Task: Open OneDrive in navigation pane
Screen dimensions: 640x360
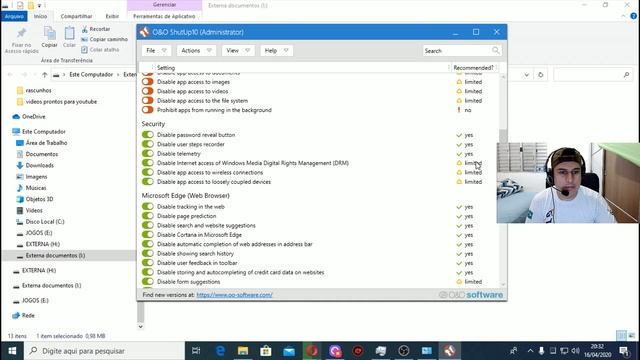Action: pyautogui.click(x=29, y=116)
